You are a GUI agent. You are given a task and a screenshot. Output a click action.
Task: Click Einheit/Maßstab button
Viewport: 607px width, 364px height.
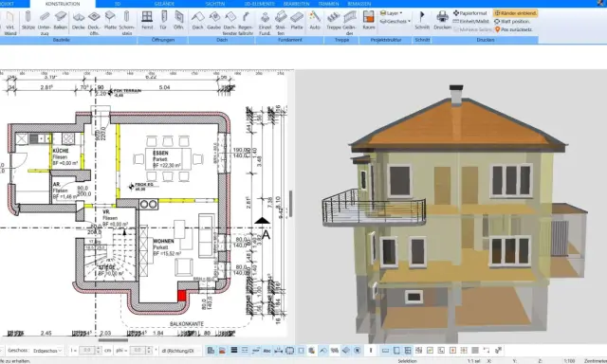tap(471, 21)
